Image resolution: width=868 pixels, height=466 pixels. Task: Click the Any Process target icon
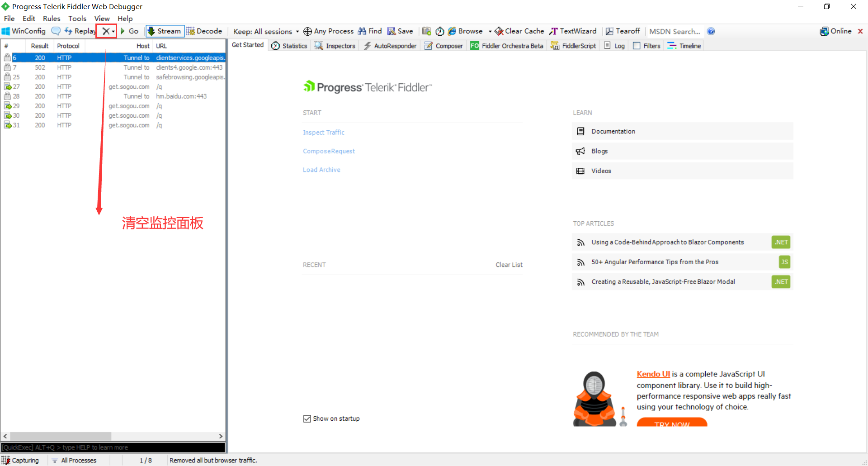[x=329, y=31]
